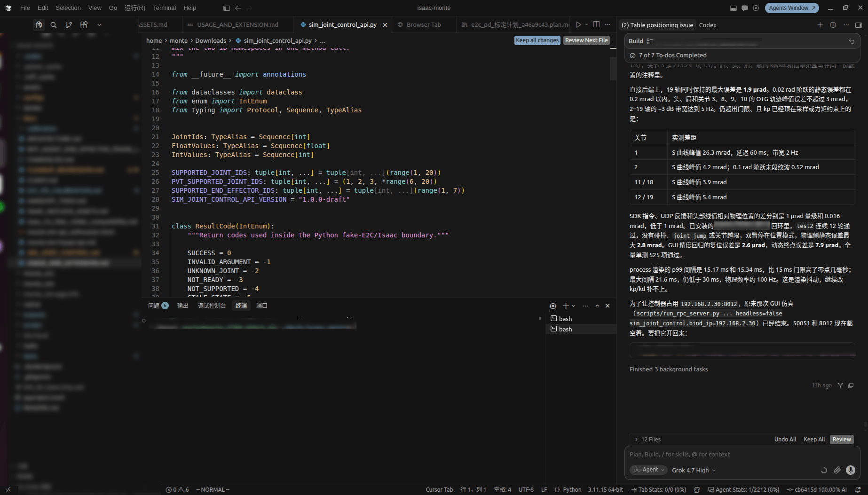Switch to the 输出 output panel tab
868x495 pixels.
click(183, 306)
